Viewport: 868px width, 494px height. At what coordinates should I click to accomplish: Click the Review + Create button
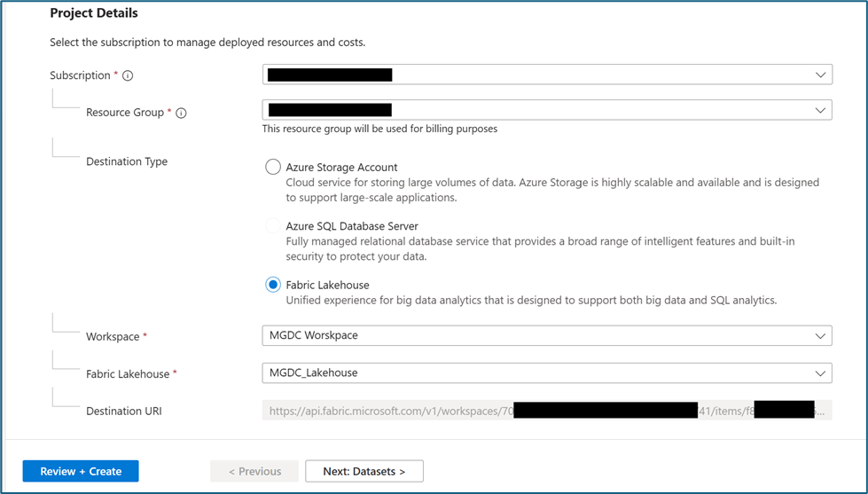tap(81, 471)
